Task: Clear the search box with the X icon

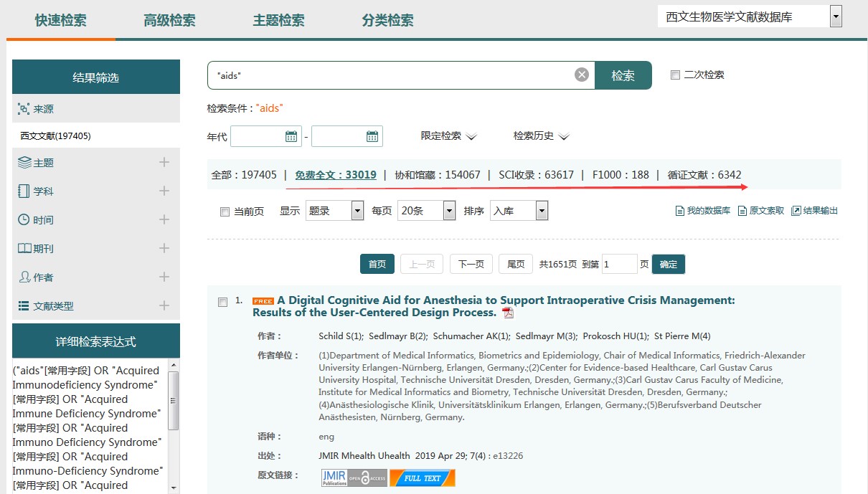Action: [x=582, y=75]
